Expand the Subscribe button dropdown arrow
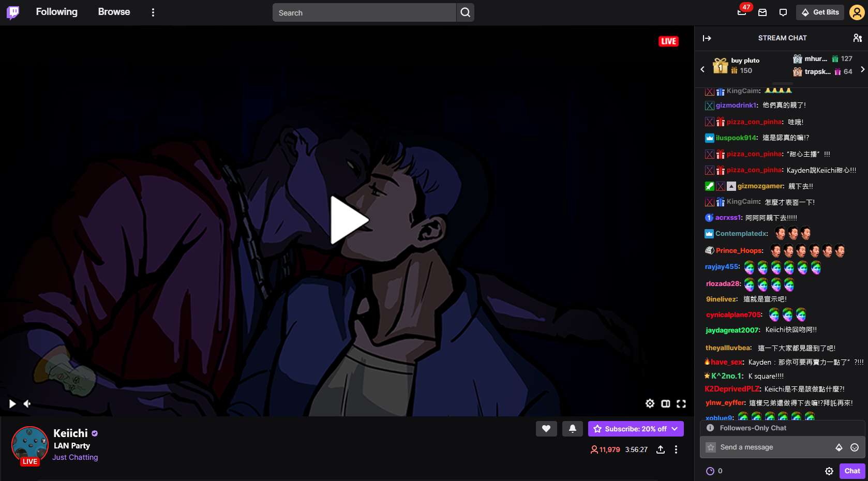The height and width of the screenshot is (481, 868). tap(675, 429)
